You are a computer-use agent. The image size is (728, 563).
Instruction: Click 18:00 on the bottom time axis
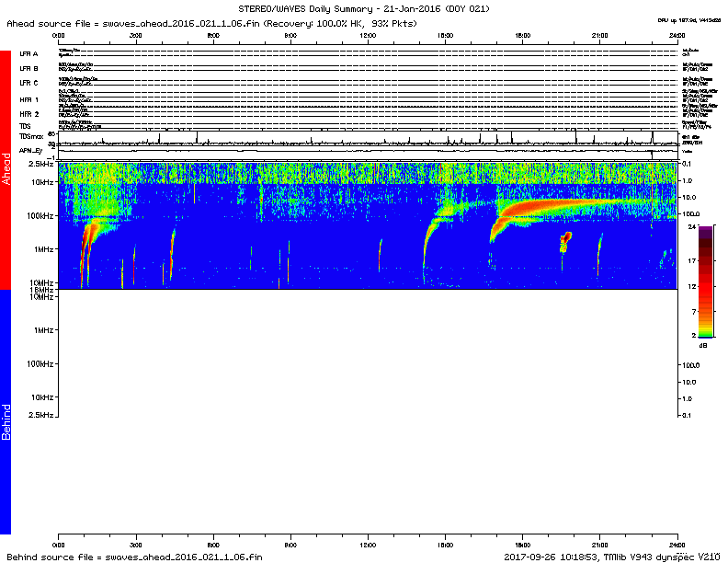[x=522, y=546]
